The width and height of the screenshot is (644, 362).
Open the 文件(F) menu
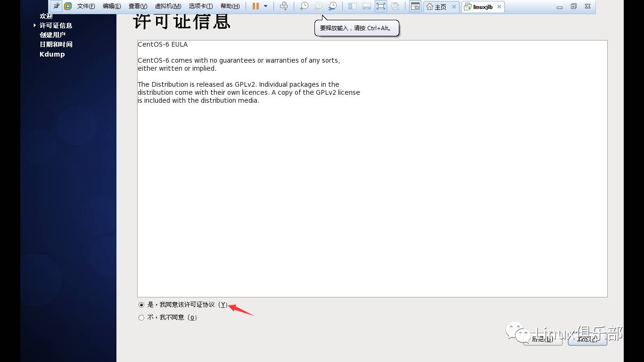[86, 6]
